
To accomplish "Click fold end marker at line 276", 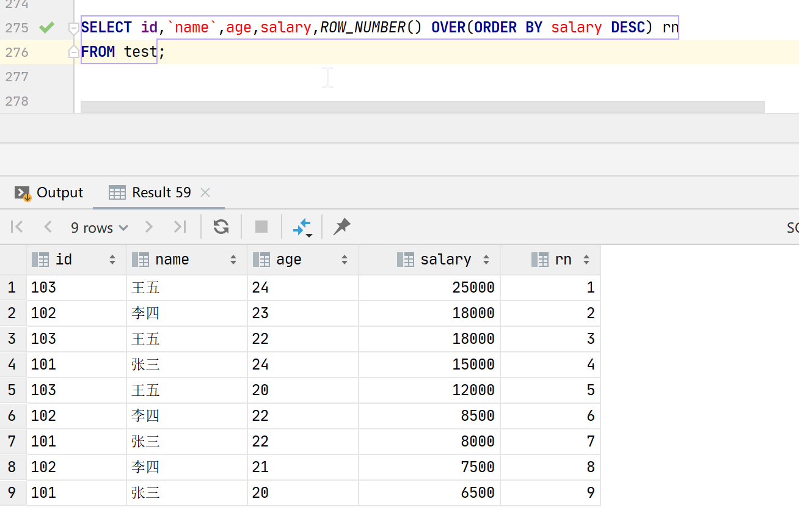I will click(x=73, y=53).
